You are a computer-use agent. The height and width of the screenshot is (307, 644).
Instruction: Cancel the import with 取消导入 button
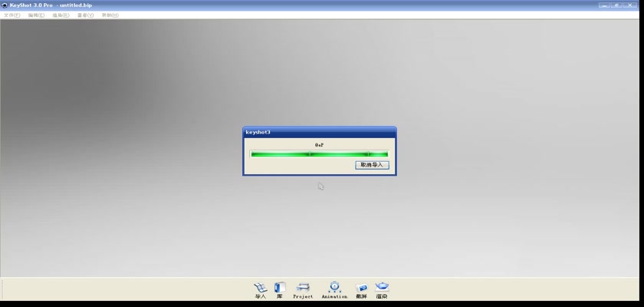372,165
